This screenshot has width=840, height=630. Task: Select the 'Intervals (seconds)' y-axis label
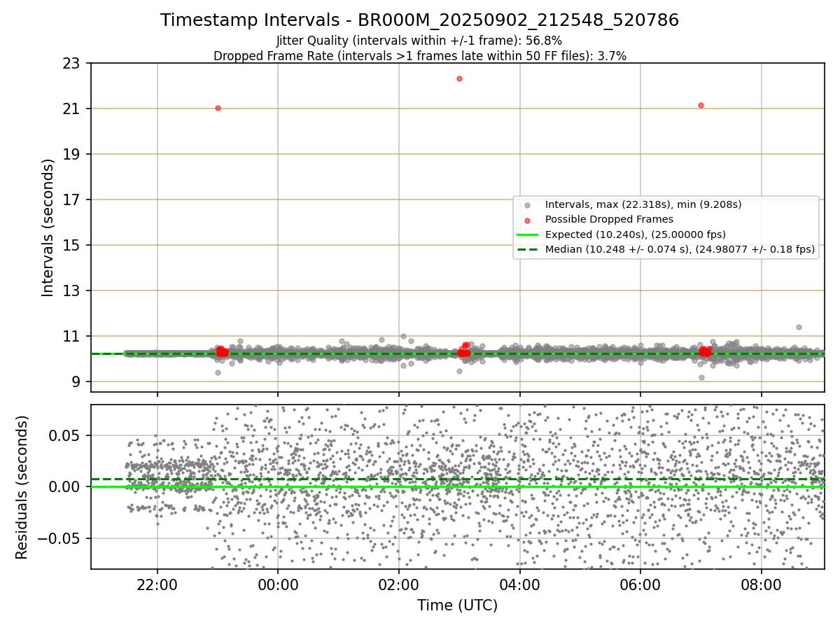click(x=48, y=227)
